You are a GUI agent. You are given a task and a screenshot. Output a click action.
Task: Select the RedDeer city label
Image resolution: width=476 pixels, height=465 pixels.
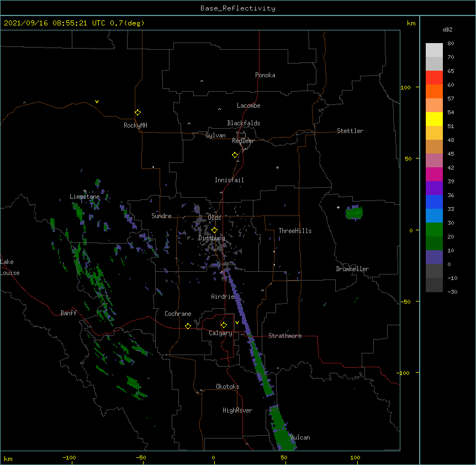243,141
